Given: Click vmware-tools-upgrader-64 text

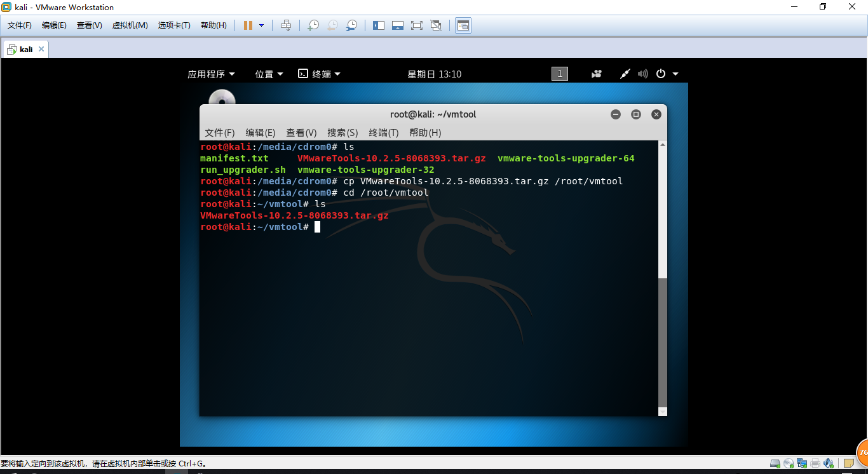Looking at the screenshot, I should [x=566, y=158].
